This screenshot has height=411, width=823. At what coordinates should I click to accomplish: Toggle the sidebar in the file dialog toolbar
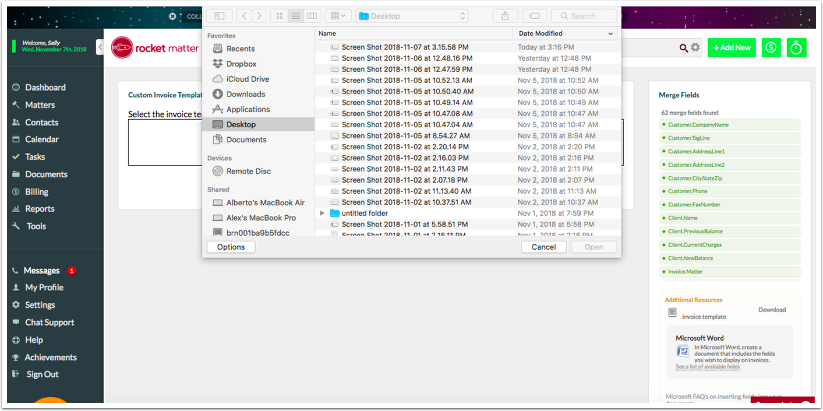click(x=219, y=16)
